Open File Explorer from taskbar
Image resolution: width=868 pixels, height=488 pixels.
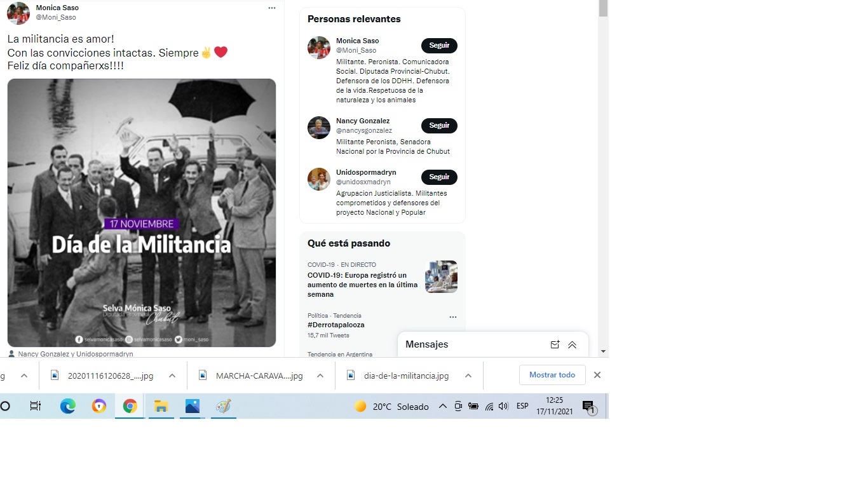pyautogui.click(x=161, y=406)
